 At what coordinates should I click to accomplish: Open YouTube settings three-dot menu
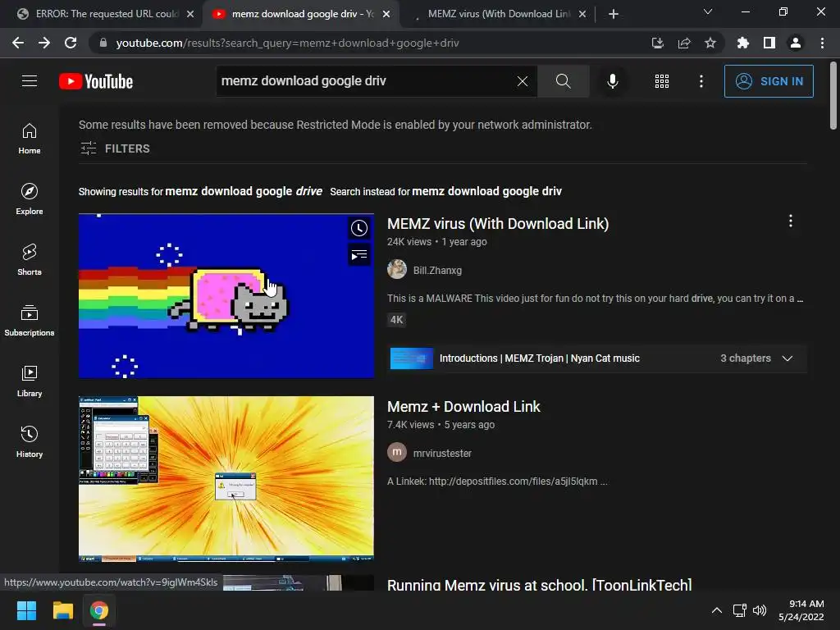pyautogui.click(x=701, y=81)
